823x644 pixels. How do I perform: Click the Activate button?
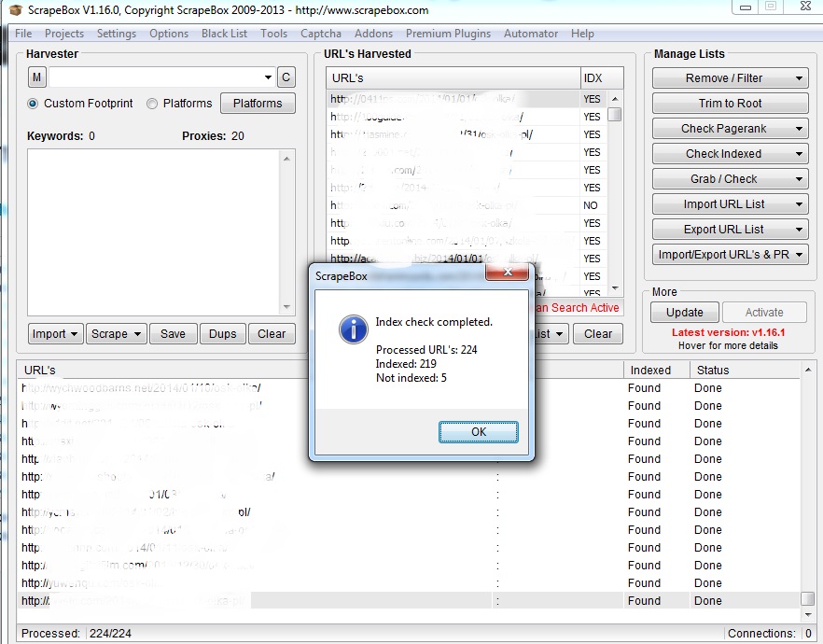[764, 313]
